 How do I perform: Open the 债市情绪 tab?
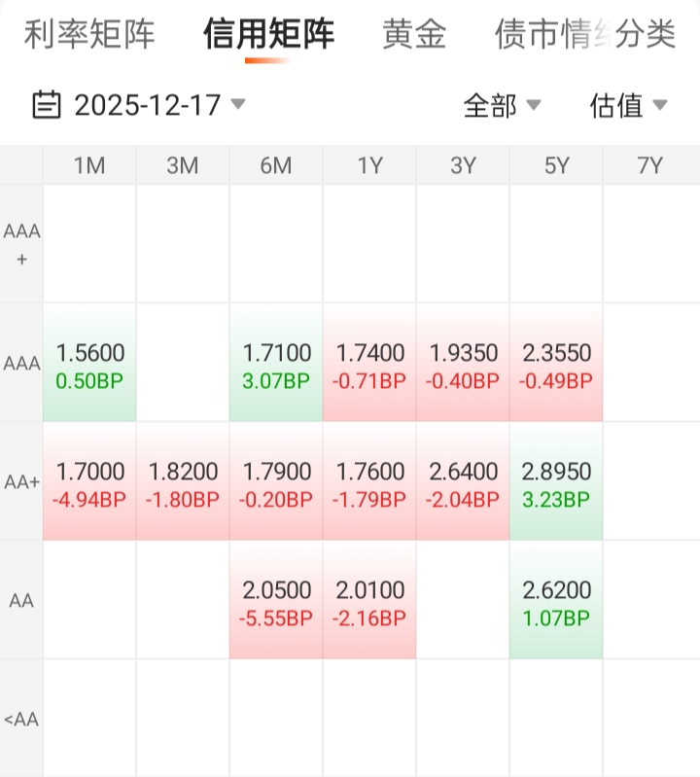coord(549,35)
